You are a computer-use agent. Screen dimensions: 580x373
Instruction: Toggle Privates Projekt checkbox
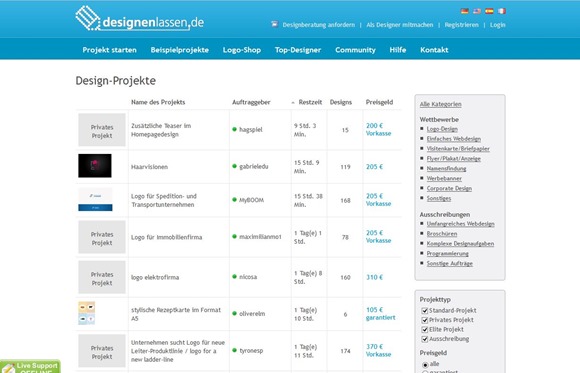[425, 320]
